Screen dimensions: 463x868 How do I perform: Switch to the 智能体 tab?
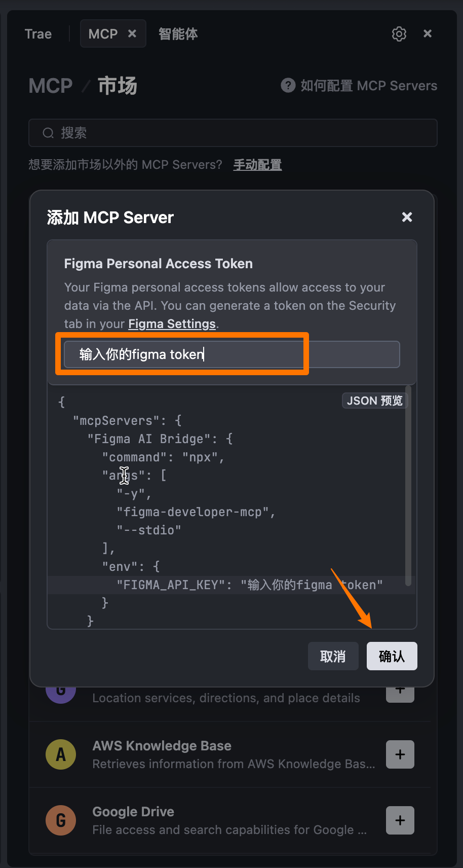[178, 34]
